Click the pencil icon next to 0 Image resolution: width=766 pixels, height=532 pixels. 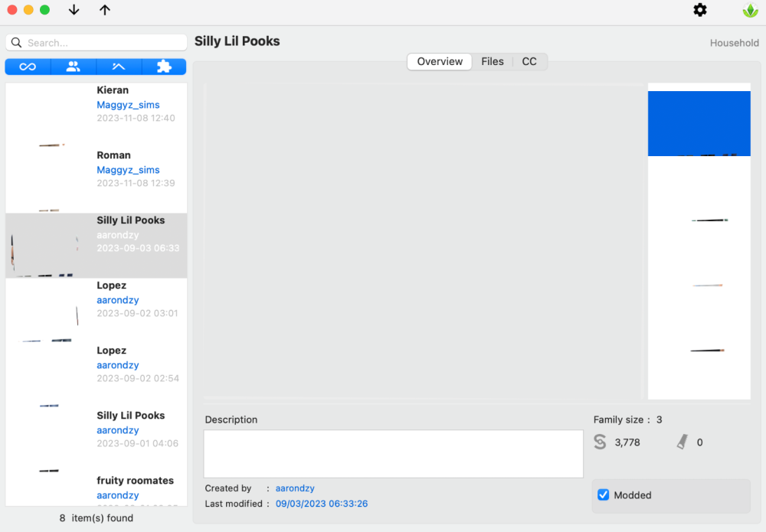[682, 442]
